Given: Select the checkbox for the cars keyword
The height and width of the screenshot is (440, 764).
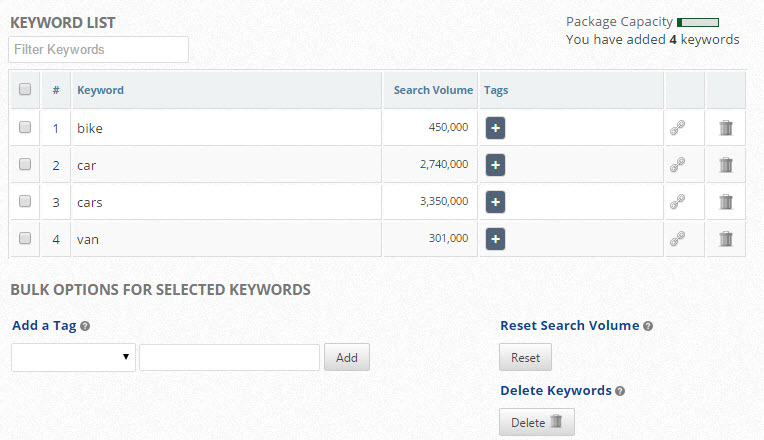Looking at the screenshot, I should [25, 202].
